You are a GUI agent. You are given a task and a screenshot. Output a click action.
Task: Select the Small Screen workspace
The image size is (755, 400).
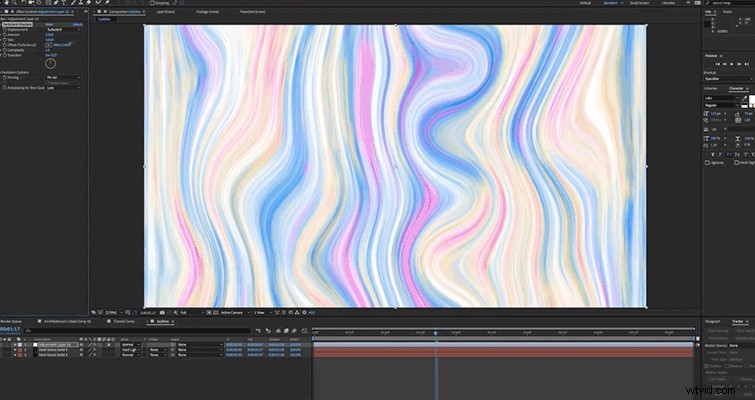pyautogui.click(x=639, y=3)
